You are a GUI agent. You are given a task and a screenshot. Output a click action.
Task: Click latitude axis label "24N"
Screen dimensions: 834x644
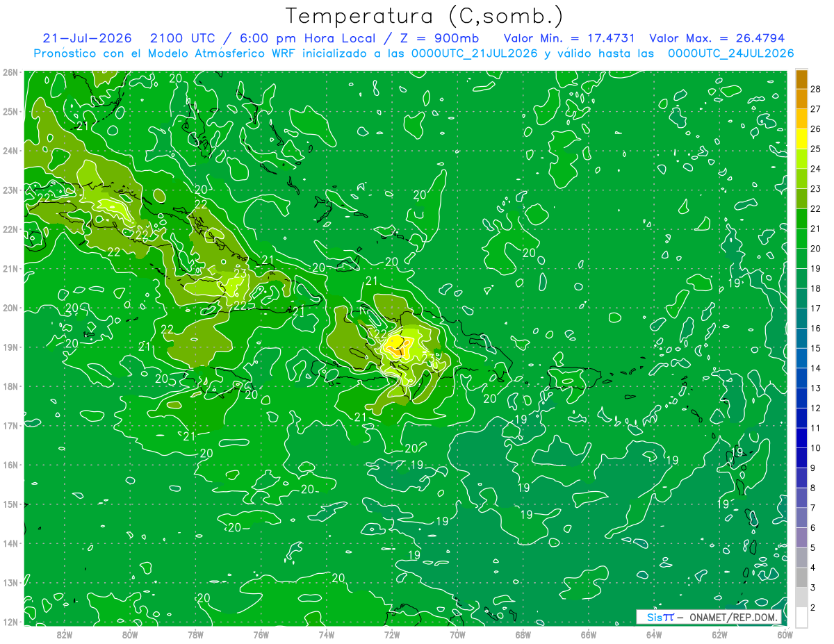tap(10, 151)
